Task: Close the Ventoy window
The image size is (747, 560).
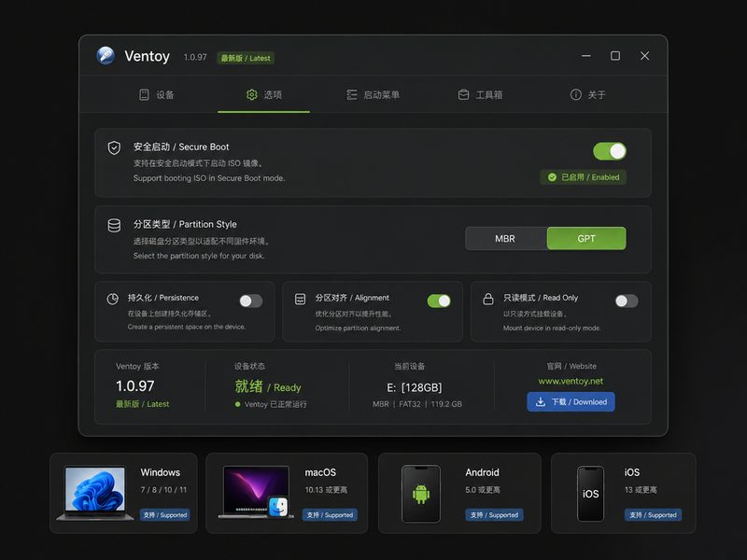Action: pos(644,56)
